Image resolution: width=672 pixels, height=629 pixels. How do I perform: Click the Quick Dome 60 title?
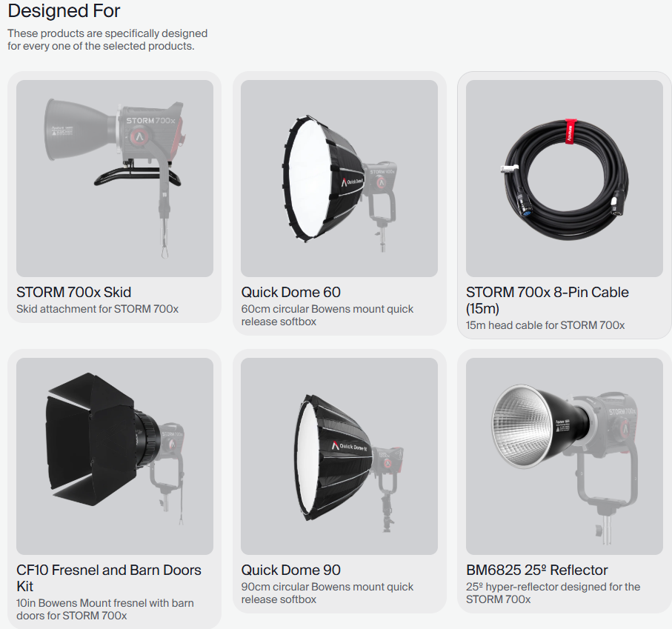pos(290,292)
